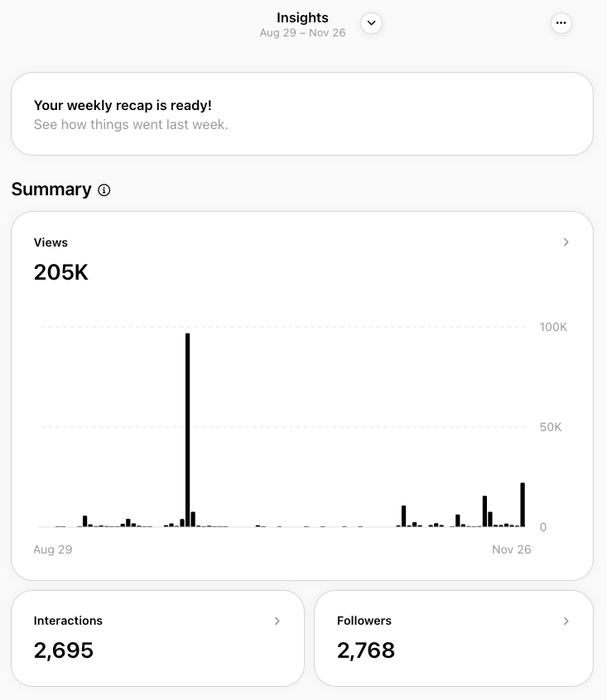Open the Followers card label

pyautogui.click(x=364, y=621)
